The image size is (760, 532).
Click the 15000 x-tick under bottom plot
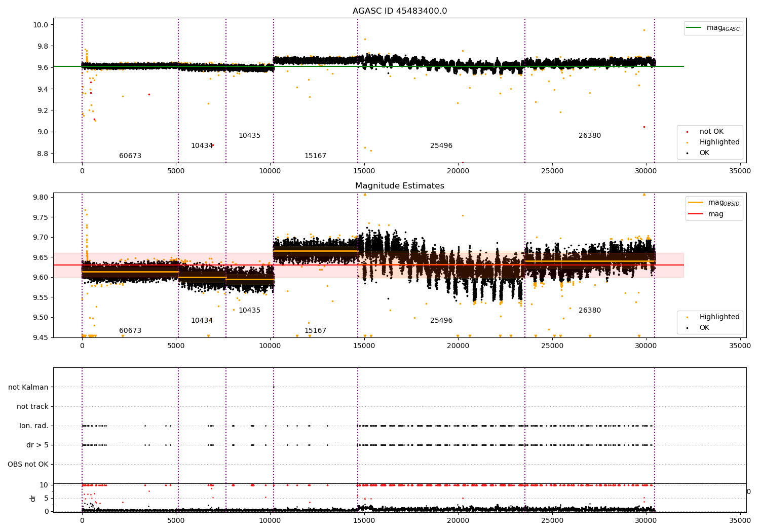(x=364, y=520)
